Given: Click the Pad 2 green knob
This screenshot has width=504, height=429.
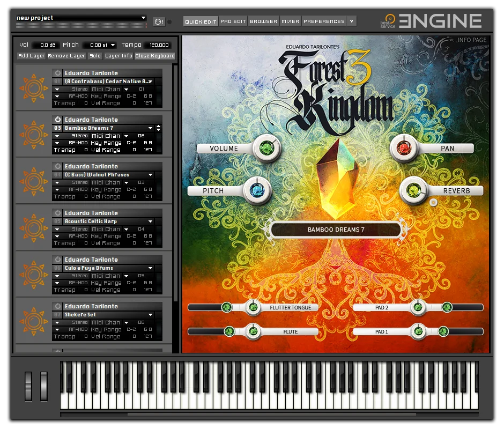Looking at the screenshot, I should tap(418, 307).
